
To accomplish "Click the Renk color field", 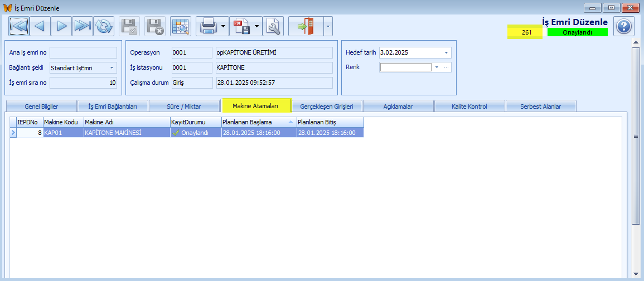I will (405, 67).
